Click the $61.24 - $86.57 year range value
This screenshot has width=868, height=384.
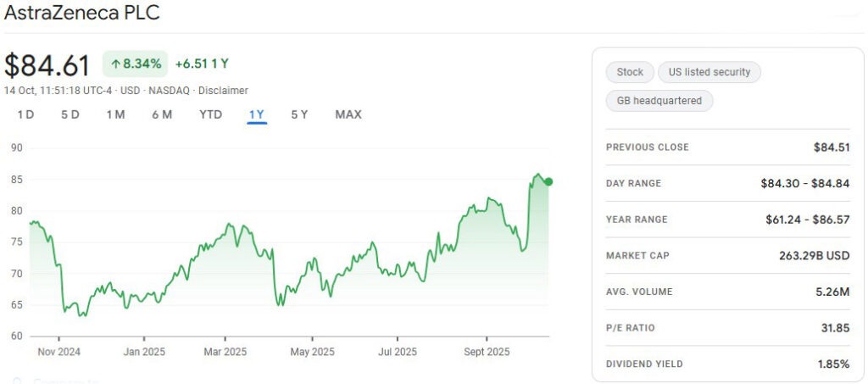[808, 219]
